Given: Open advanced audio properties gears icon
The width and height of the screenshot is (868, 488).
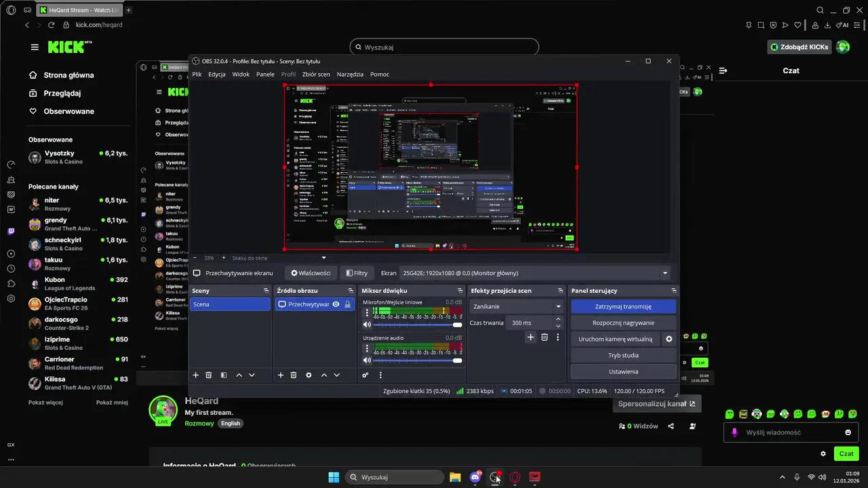Looking at the screenshot, I should [366, 375].
